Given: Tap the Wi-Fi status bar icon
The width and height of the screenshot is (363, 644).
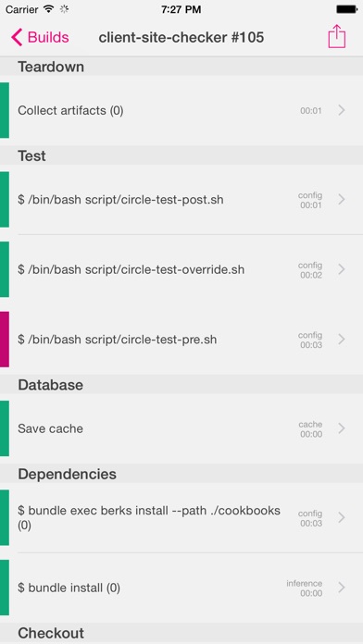Looking at the screenshot, I should (x=49, y=9).
